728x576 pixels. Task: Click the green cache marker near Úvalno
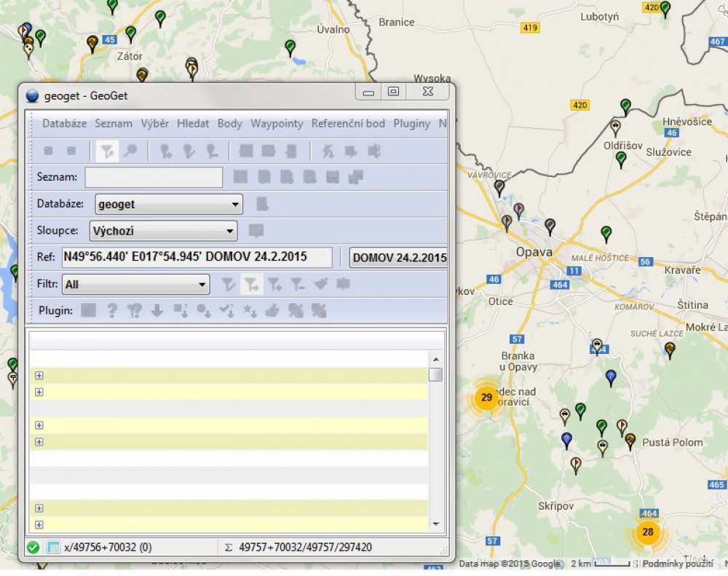pos(290,48)
